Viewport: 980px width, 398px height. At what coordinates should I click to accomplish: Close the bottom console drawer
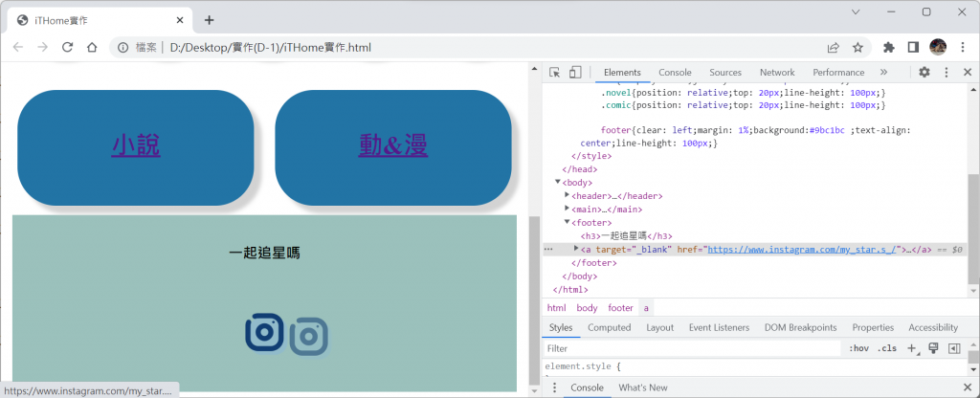(x=967, y=387)
